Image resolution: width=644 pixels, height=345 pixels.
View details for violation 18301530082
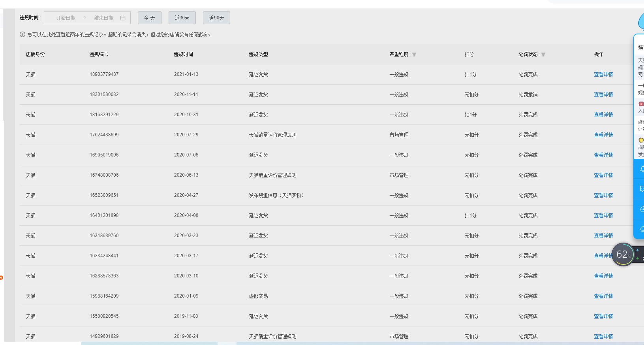pos(603,94)
